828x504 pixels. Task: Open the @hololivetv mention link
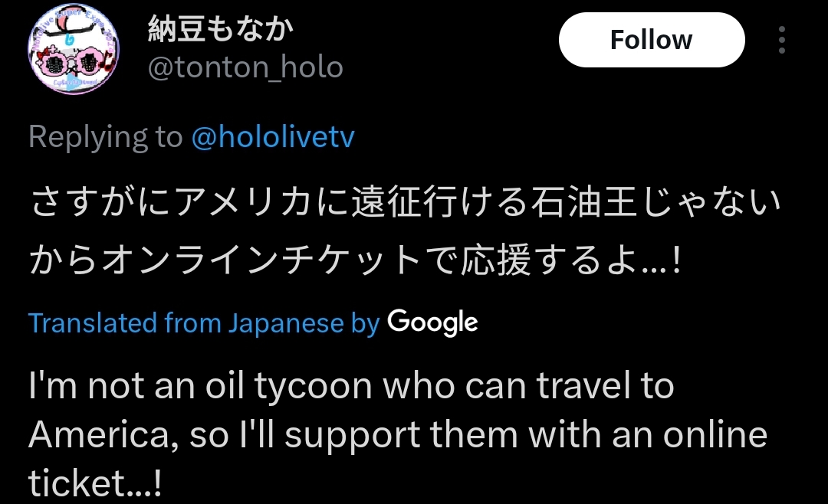(272, 137)
